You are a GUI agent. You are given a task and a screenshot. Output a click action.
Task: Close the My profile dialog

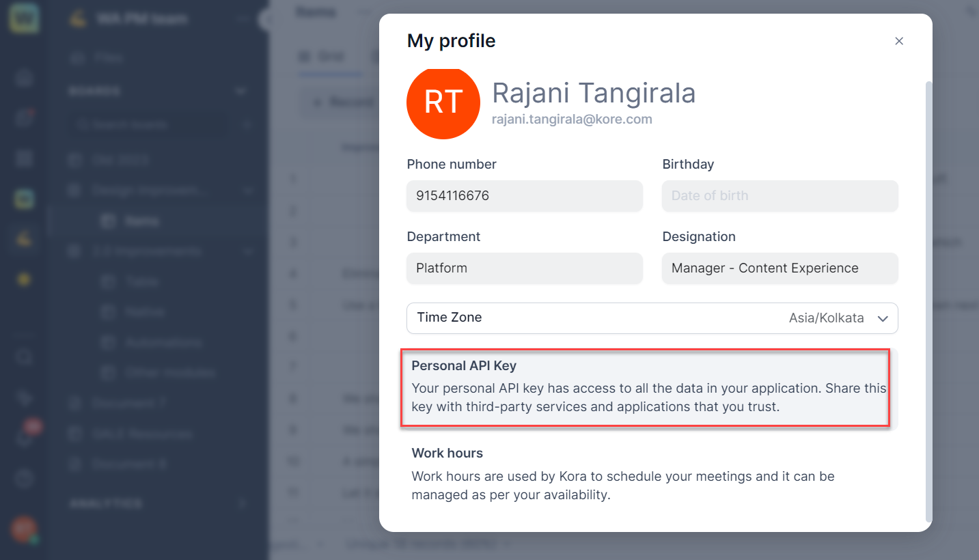(x=899, y=41)
